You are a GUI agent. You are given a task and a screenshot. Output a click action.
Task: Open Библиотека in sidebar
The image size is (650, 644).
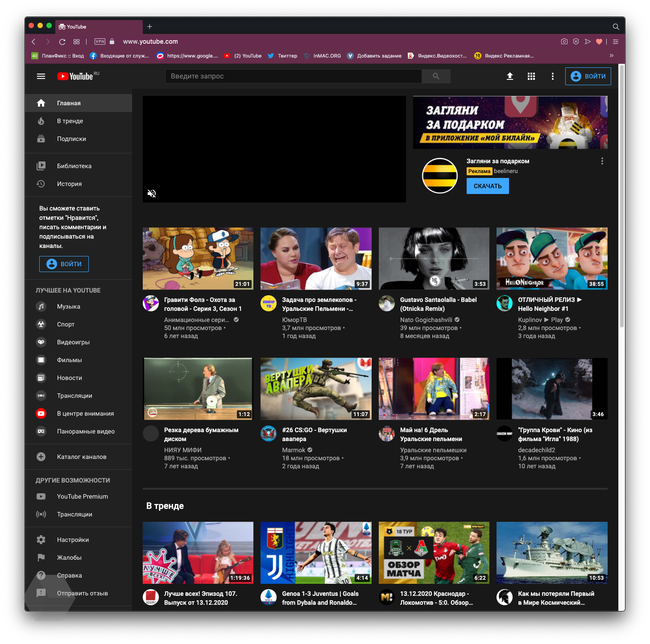(x=79, y=166)
